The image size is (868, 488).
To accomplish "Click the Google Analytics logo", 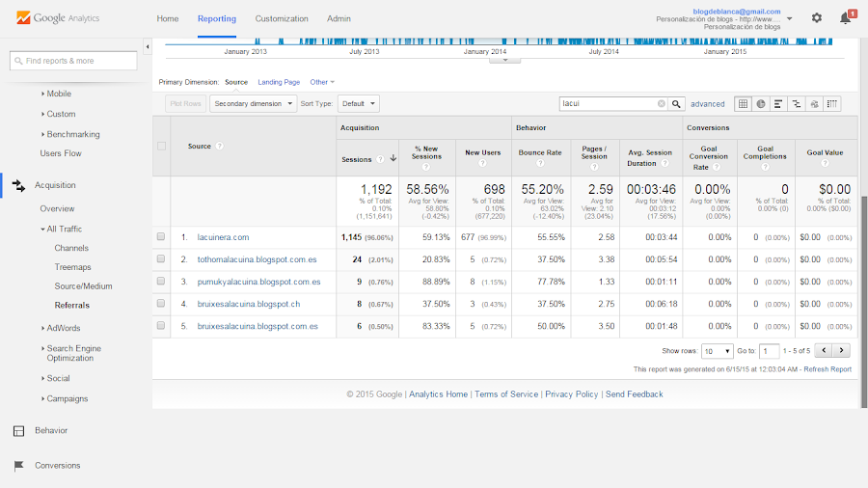I will point(58,18).
